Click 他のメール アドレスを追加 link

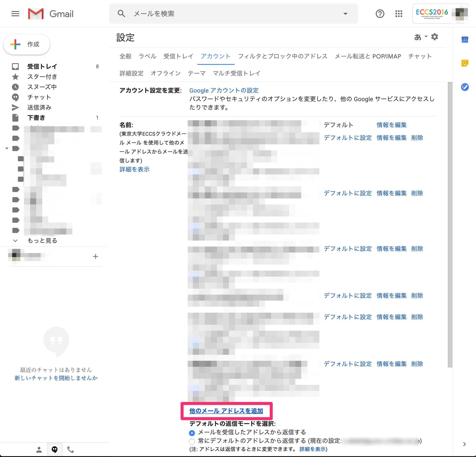[x=226, y=411]
